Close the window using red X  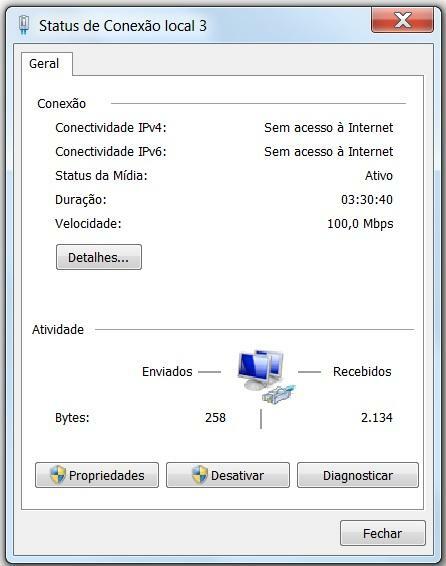point(402,20)
